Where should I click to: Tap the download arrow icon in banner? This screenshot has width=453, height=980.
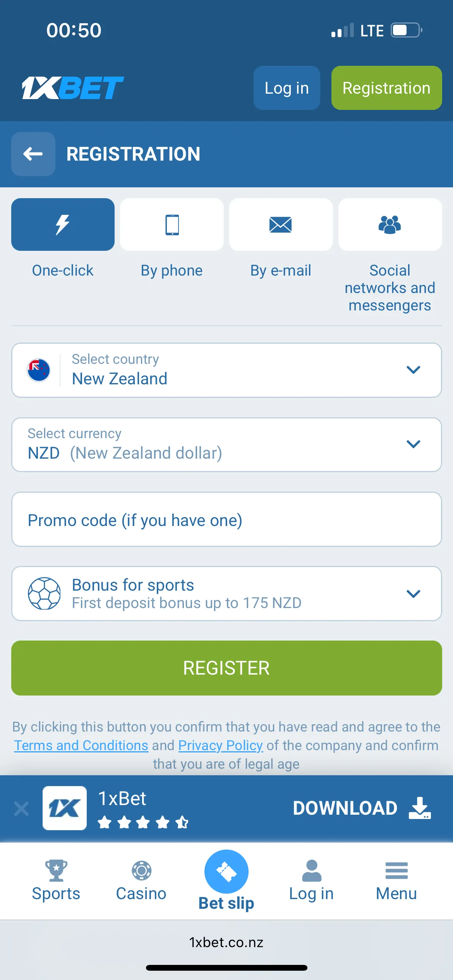point(420,808)
